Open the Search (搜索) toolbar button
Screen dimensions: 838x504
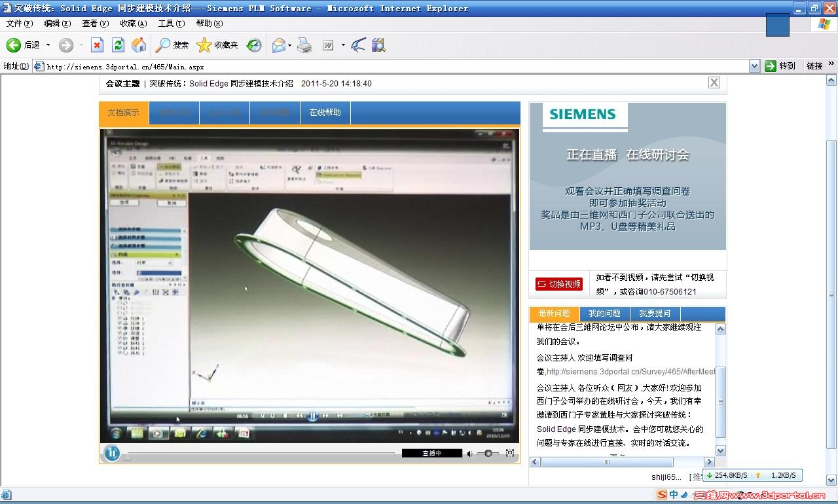(x=172, y=45)
